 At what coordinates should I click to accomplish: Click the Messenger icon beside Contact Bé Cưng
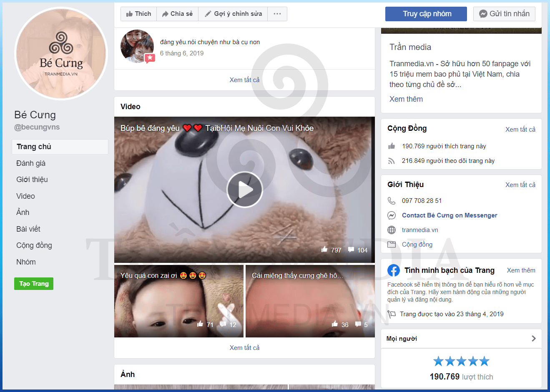392,215
